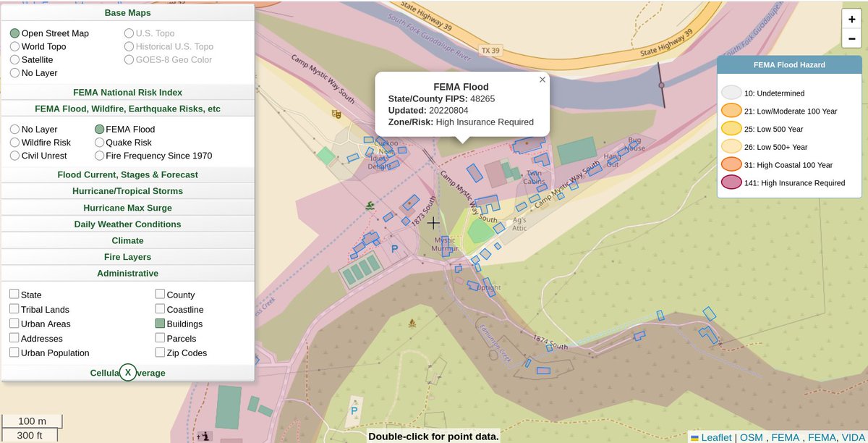Close the FEMA Flood popup
This screenshot has height=443, width=868.
click(x=542, y=80)
